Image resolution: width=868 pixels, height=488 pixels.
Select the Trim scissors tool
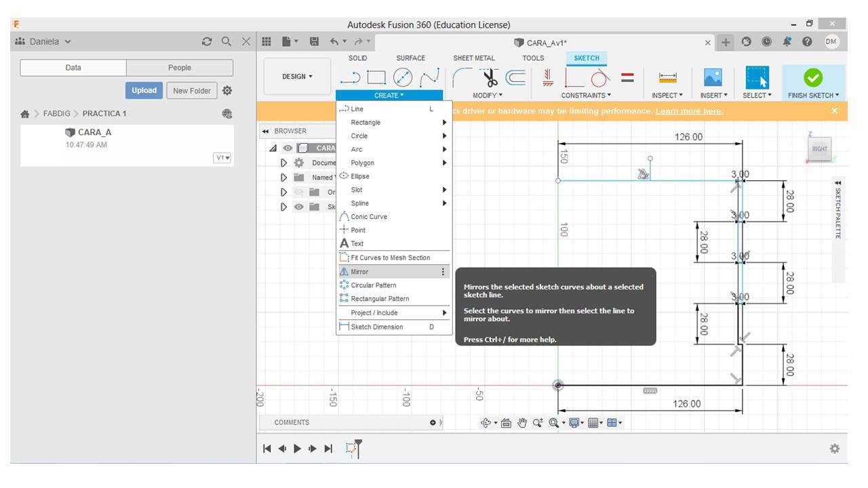(x=488, y=77)
